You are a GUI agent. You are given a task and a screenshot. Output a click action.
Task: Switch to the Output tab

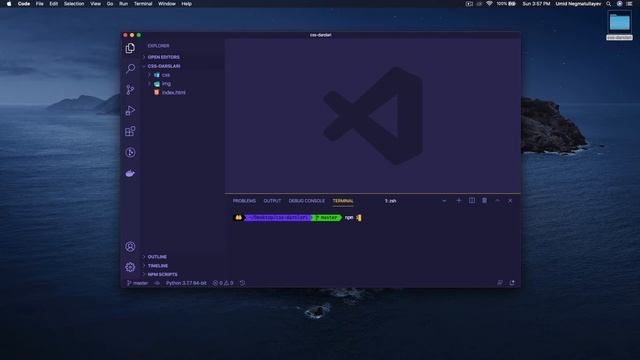pyautogui.click(x=272, y=201)
